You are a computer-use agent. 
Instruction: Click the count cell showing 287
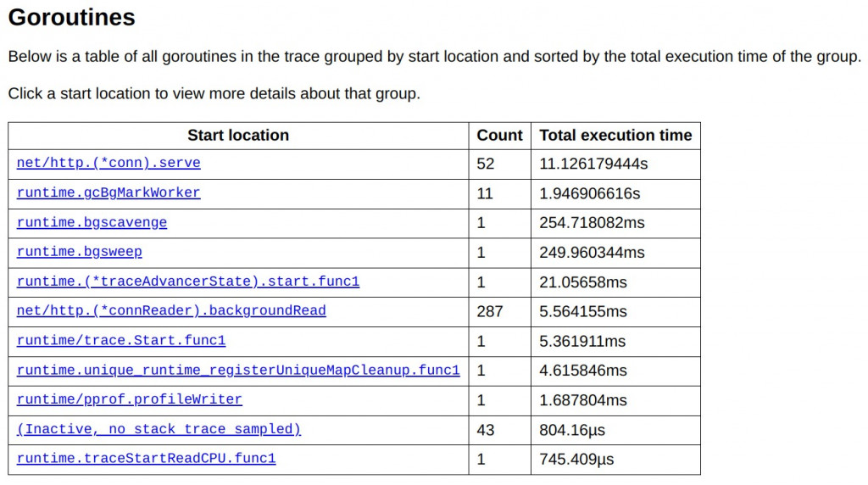pos(490,311)
